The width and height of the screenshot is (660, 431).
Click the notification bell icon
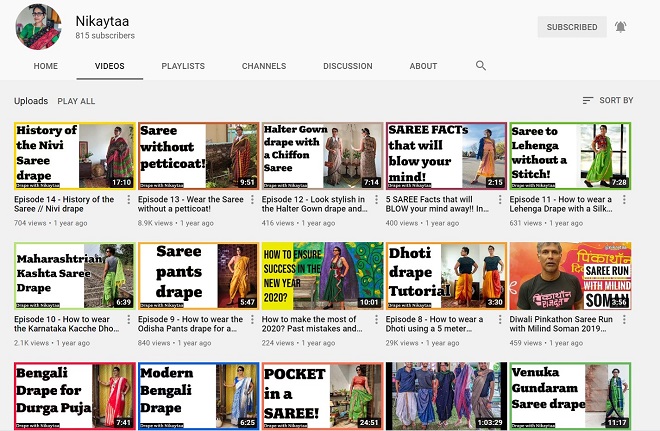(x=620, y=27)
